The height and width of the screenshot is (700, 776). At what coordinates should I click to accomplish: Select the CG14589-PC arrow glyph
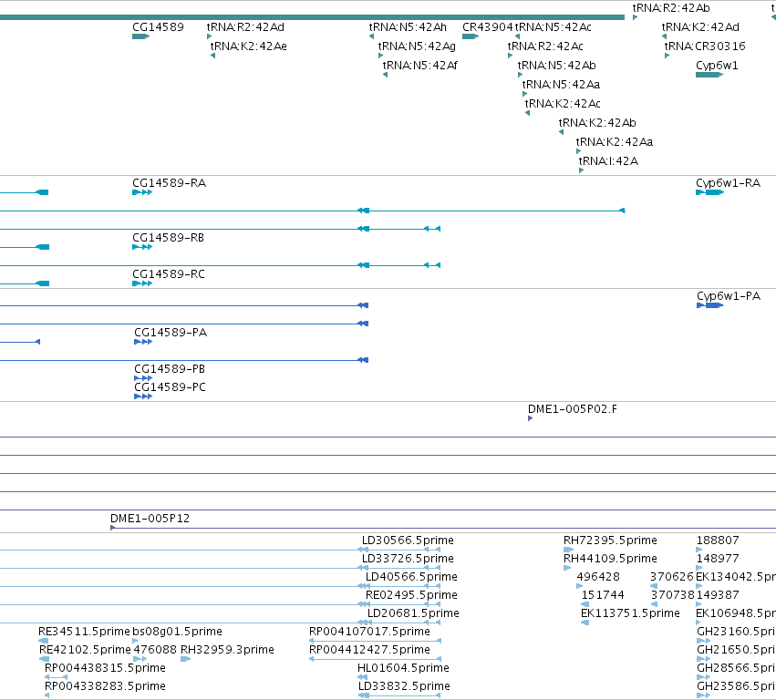[143, 396]
